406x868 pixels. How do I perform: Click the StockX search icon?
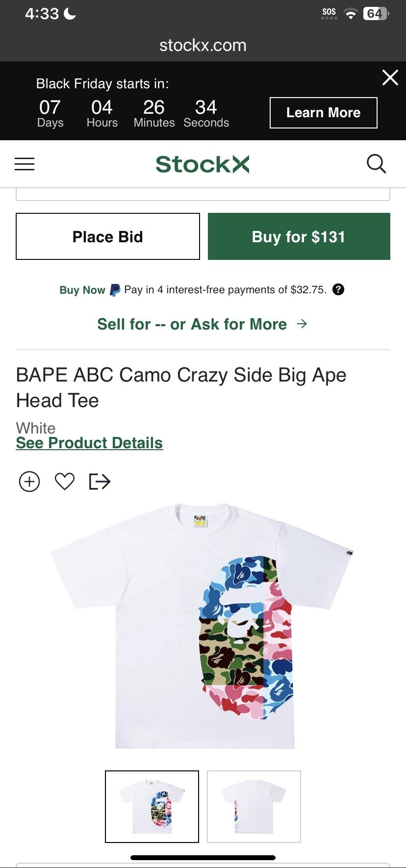point(376,164)
